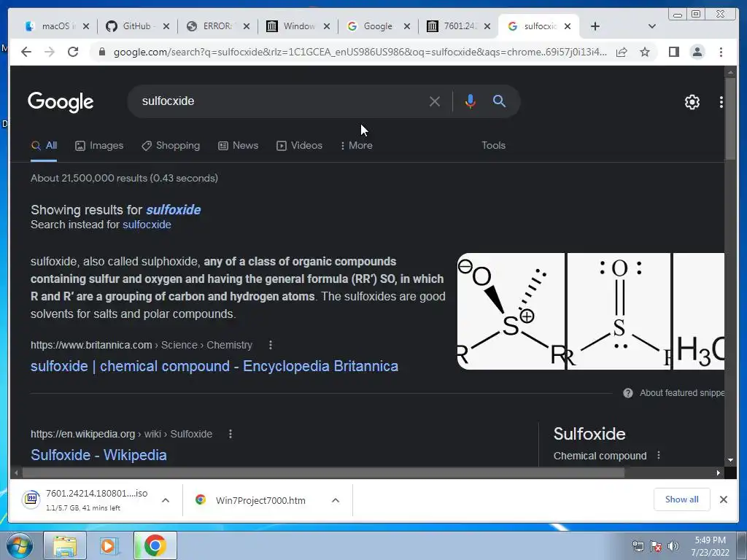The height and width of the screenshot is (560, 747).
Task: View site info via the lock icon
Action: (101, 52)
